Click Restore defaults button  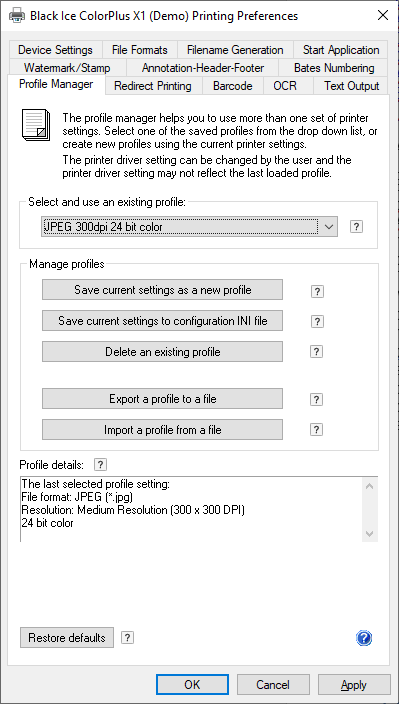pos(67,638)
